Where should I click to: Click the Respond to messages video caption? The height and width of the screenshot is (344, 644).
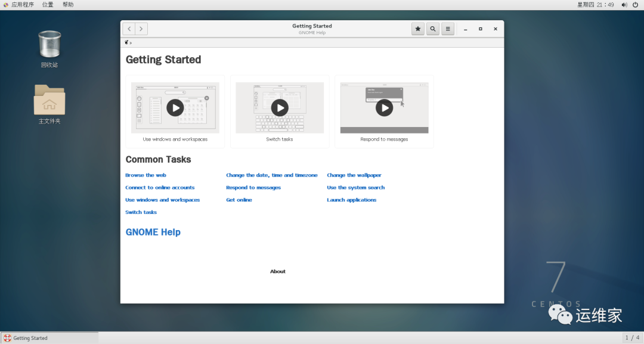point(385,139)
